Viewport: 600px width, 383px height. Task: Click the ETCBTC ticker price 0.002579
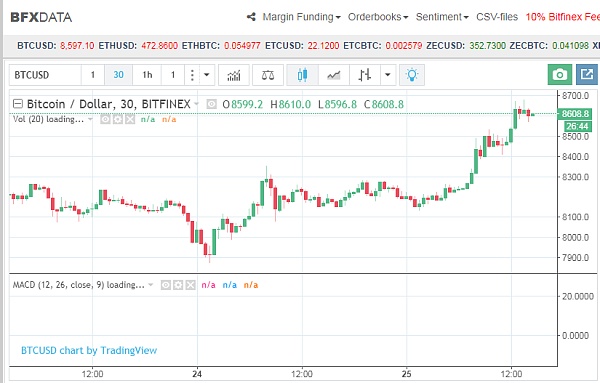point(404,46)
